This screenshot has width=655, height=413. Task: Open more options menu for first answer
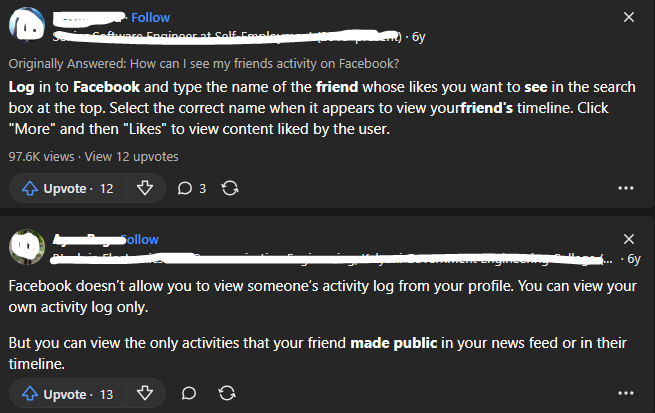pos(625,188)
